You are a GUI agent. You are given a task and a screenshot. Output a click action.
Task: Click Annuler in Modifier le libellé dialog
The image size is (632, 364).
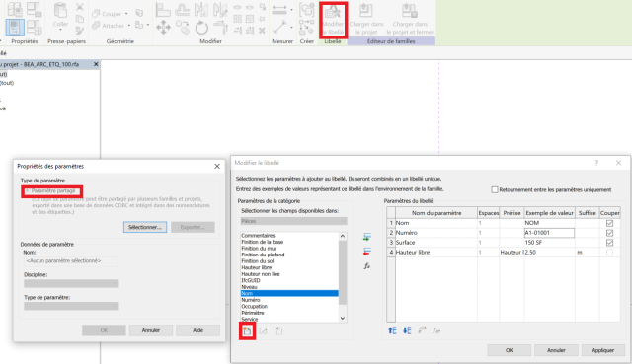556,350
